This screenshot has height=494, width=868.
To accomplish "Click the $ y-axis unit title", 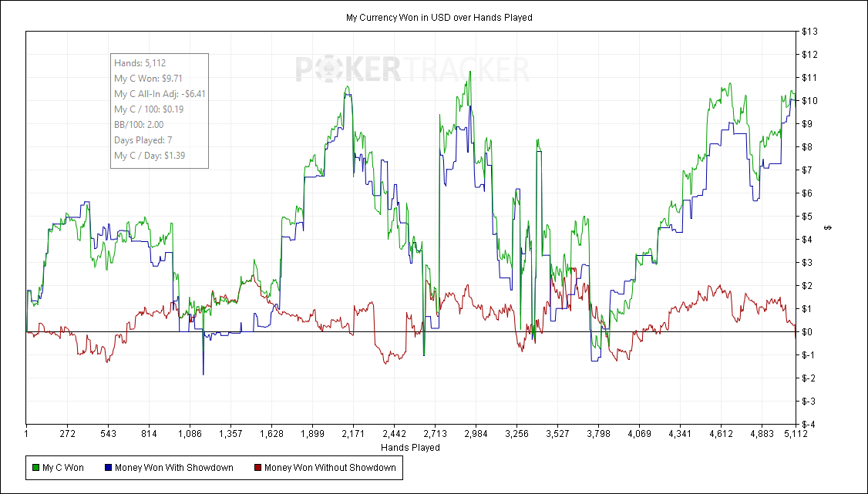I will point(828,228).
